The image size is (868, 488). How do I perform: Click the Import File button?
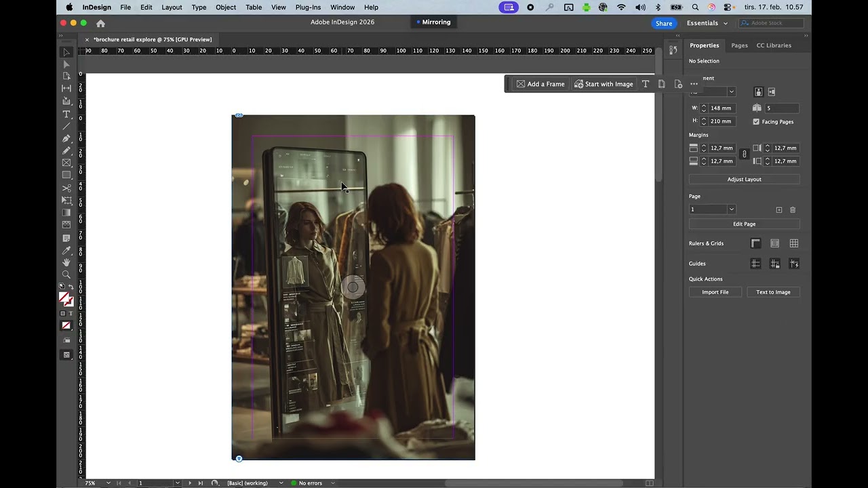715,292
